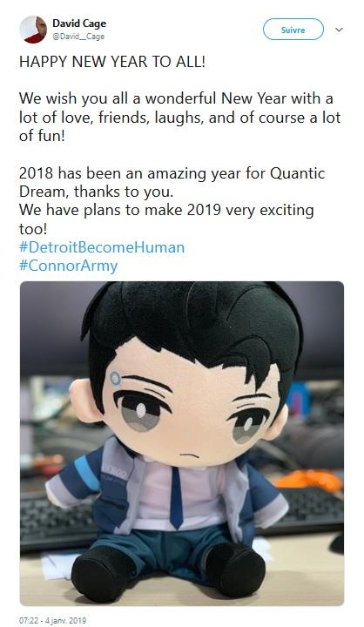Click the 2018 amazing year Quantic Dream sentence
Screen dimensions: 364x627
[x=172, y=182]
